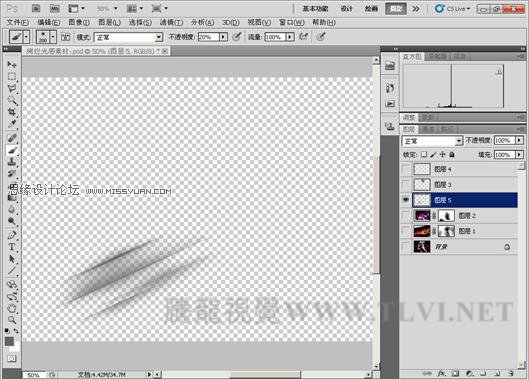Show the 背景 layer via its visibility box
529x380 pixels.
click(406, 247)
